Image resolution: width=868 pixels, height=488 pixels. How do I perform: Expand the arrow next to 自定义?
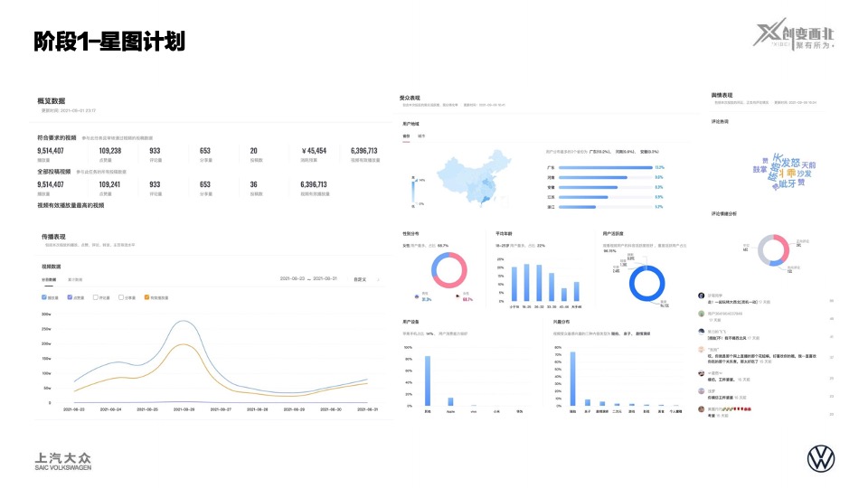coord(378,279)
